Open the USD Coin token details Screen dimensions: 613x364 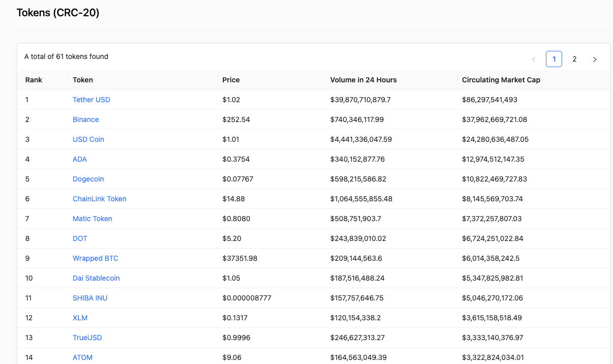pyautogui.click(x=88, y=139)
